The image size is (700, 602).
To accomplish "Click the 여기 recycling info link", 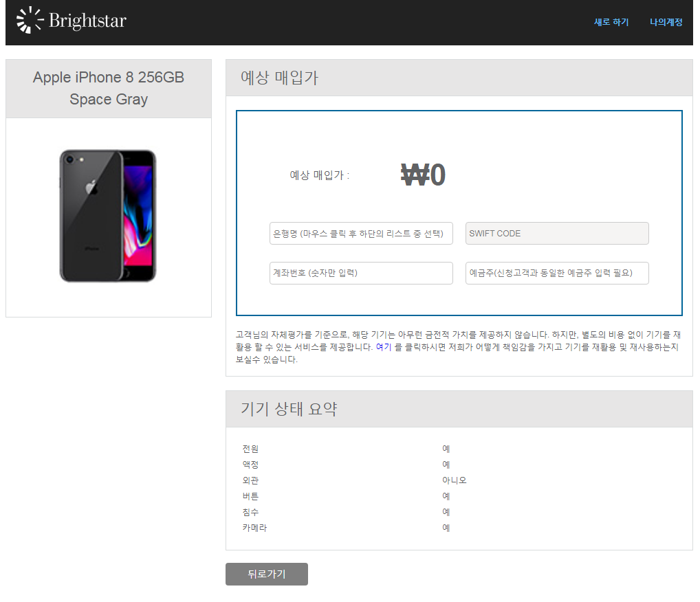I will pyautogui.click(x=384, y=347).
